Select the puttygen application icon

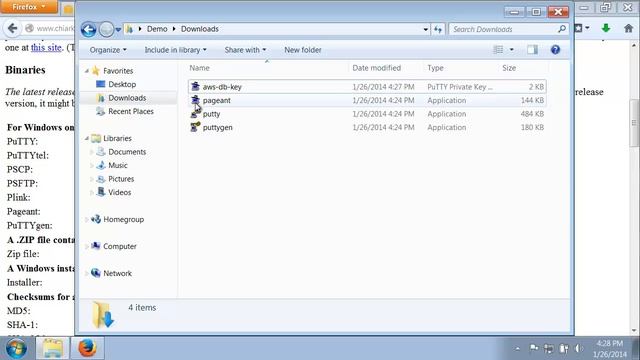coord(195,127)
